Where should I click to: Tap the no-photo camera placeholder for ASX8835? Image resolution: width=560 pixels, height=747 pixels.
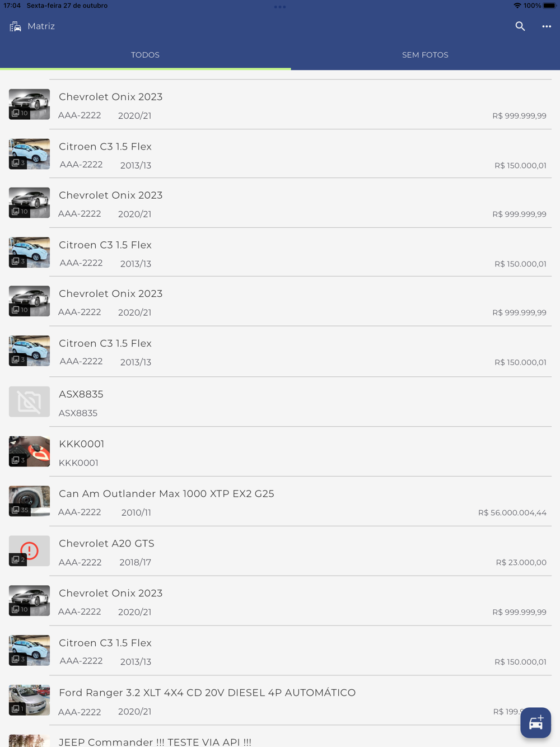click(29, 401)
